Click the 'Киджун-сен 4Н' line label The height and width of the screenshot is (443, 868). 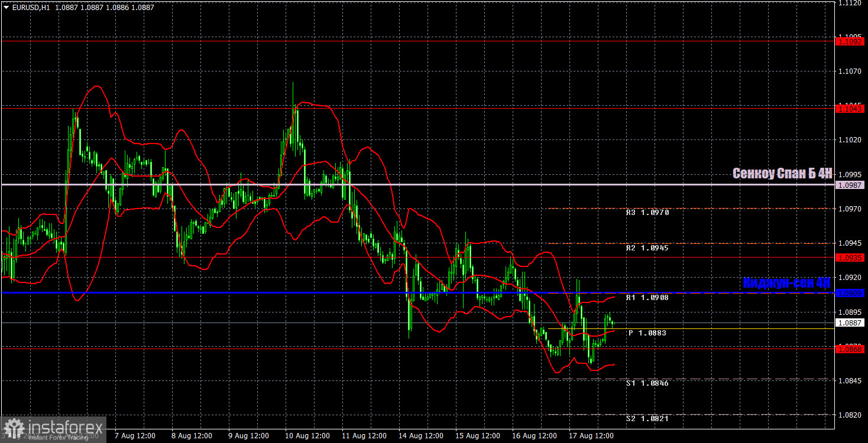click(x=787, y=282)
